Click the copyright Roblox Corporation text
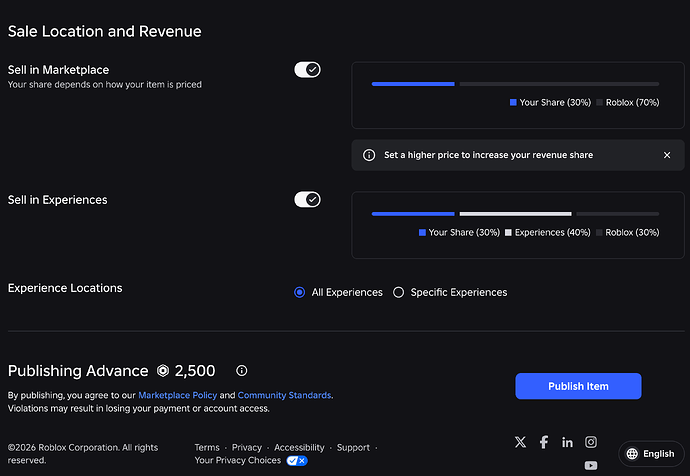The height and width of the screenshot is (476, 690). coord(83,454)
